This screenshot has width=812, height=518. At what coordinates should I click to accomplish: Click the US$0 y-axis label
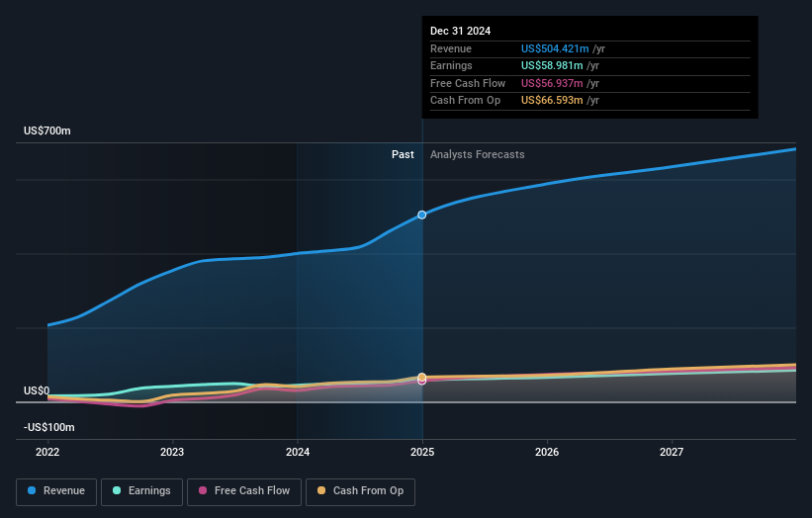tap(37, 390)
